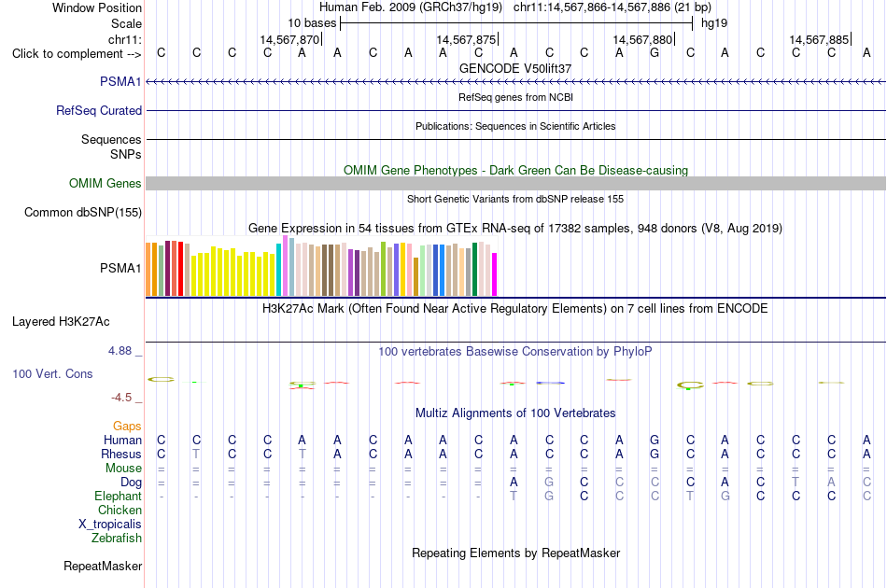This screenshot has width=887, height=588.
Task: Open the RefSeq Curated track label
Action: [x=99, y=111]
